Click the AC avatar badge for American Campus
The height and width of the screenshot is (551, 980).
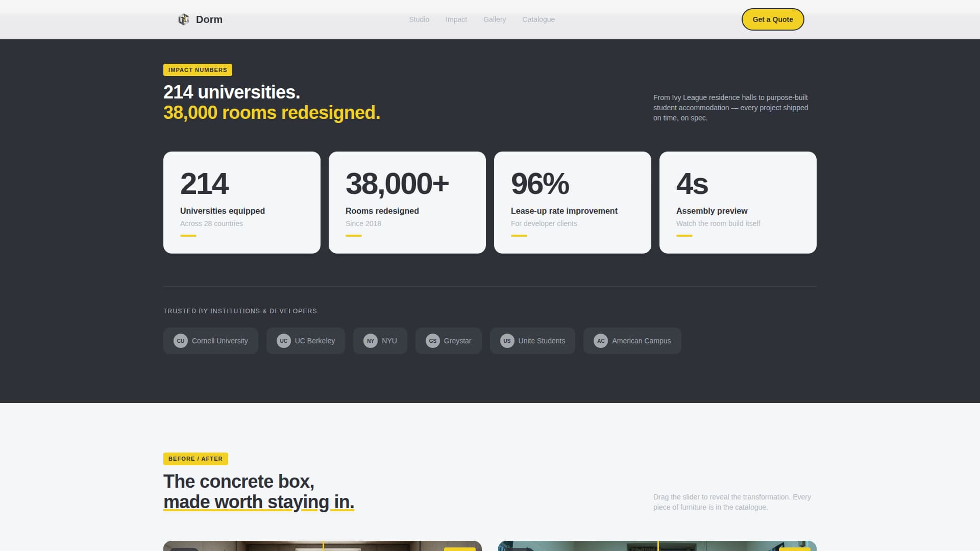coord(601,341)
